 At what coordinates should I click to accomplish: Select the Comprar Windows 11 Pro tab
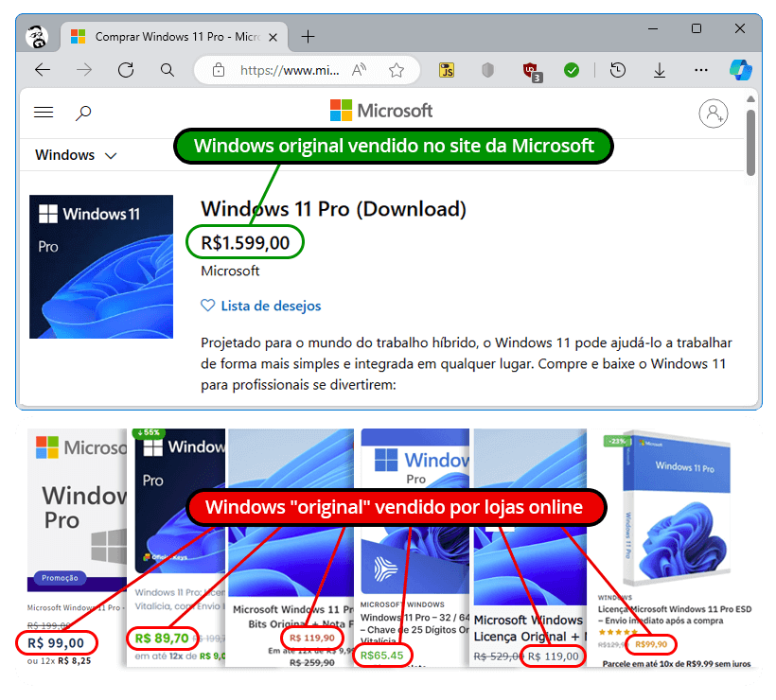[174, 37]
